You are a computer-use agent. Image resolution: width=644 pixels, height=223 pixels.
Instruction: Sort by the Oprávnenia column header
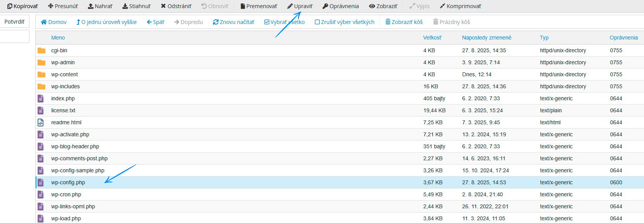tap(624, 38)
